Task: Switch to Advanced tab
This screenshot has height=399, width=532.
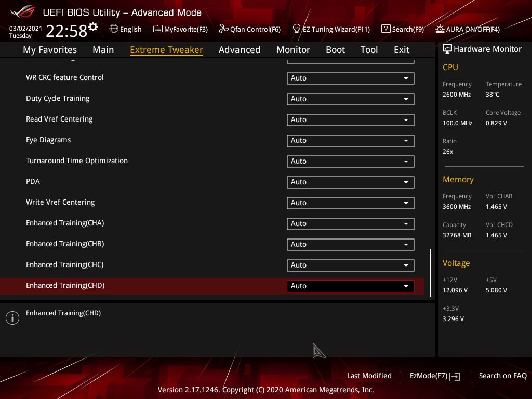Action: coord(240,50)
